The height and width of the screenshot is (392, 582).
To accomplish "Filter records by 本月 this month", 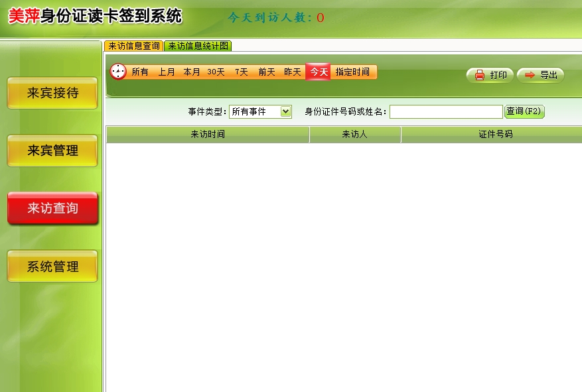I will [x=192, y=72].
